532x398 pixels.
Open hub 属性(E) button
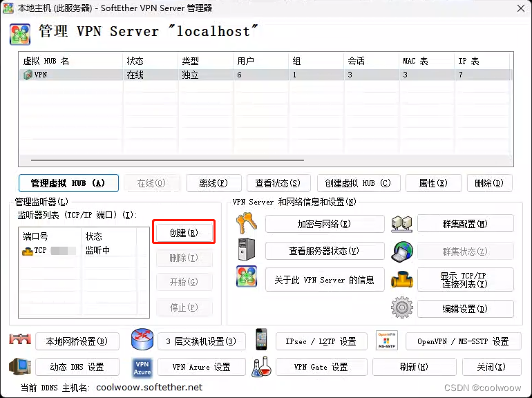click(434, 183)
